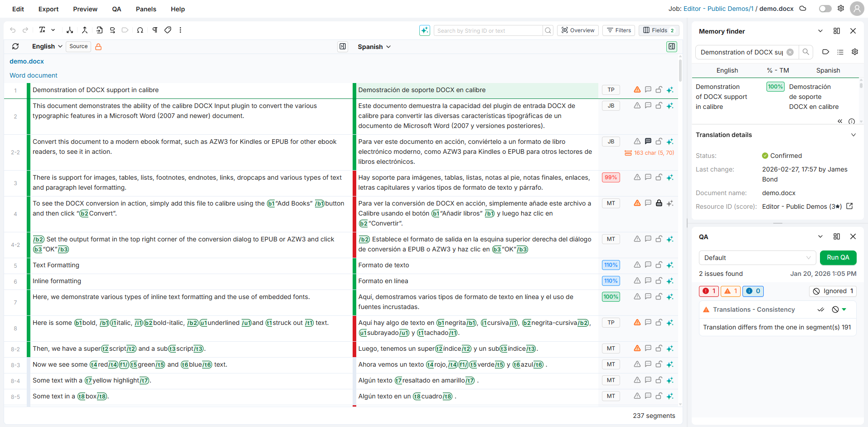Open the comment icon on segment 2-2
The height and width of the screenshot is (427, 868).
[x=648, y=142]
